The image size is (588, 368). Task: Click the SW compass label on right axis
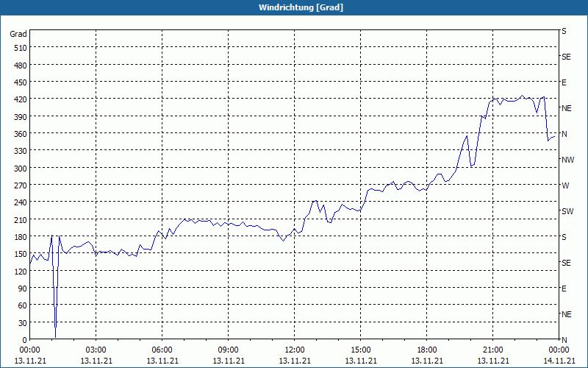(567, 211)
